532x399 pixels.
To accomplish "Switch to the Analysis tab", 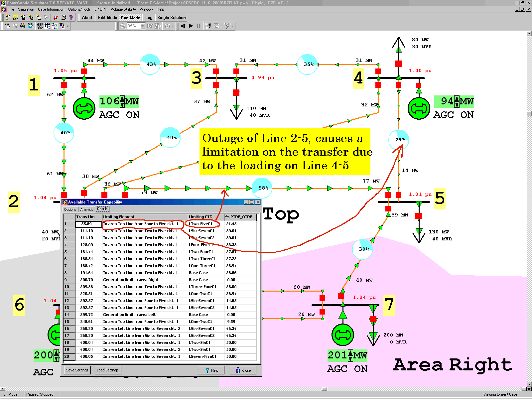I will pos(86,209).
